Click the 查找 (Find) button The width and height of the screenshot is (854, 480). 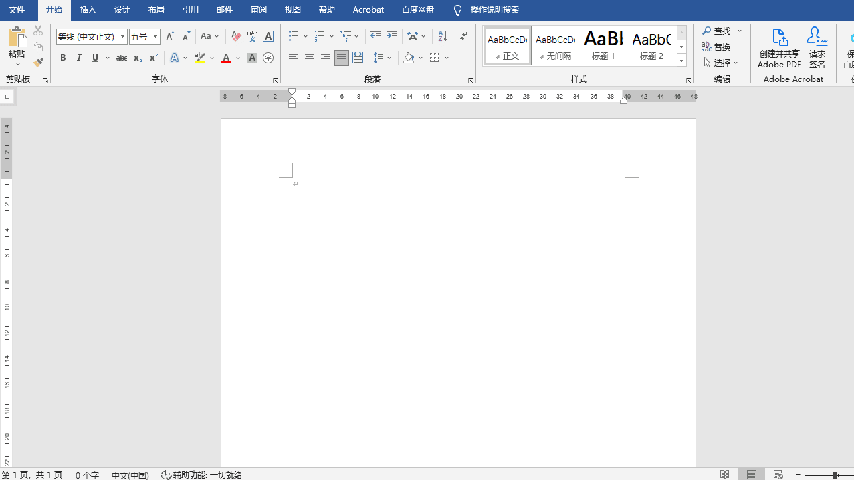[x=716, y=32]
